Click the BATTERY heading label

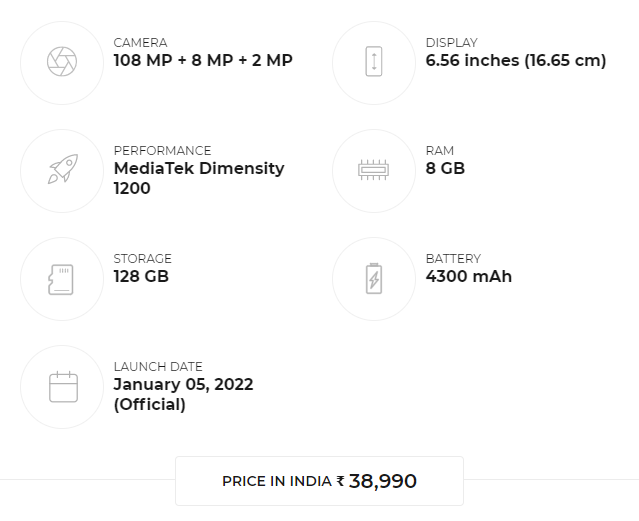tap(453, 259)
